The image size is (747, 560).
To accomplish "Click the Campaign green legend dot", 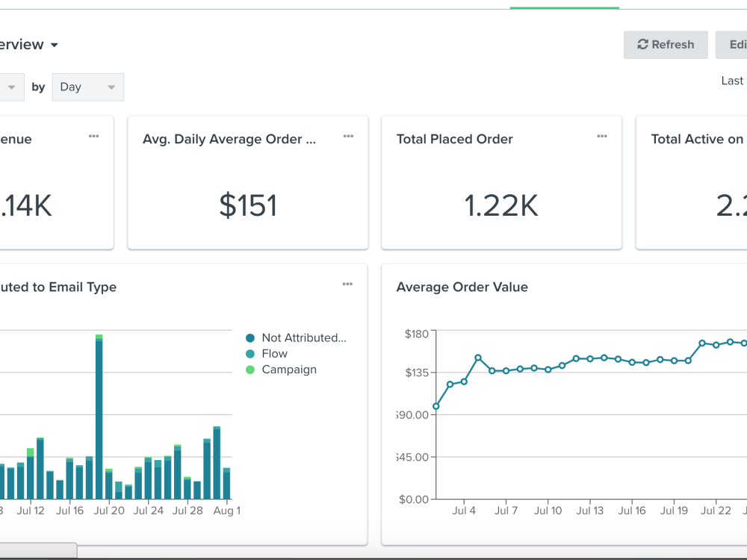I will tap(250, 370).
